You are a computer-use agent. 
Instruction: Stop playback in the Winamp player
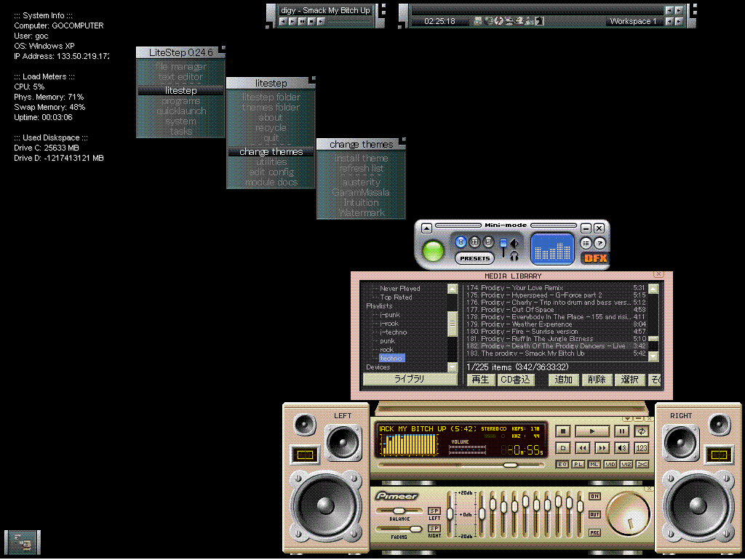[562, 431]
